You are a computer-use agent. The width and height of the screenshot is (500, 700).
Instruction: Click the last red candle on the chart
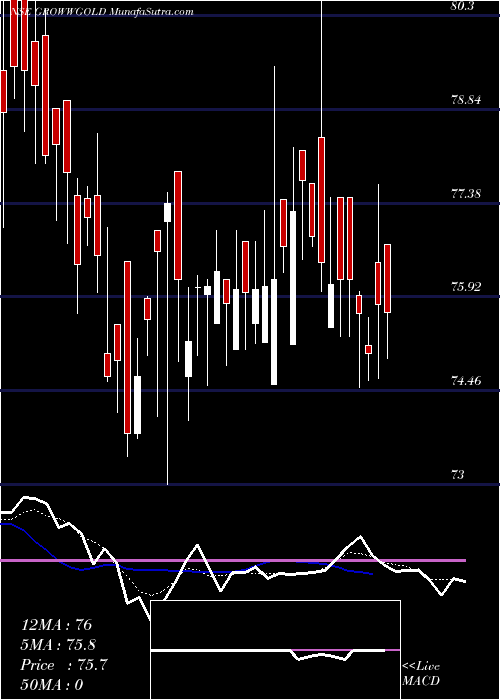pyautogui.click(x=388, y=279)
